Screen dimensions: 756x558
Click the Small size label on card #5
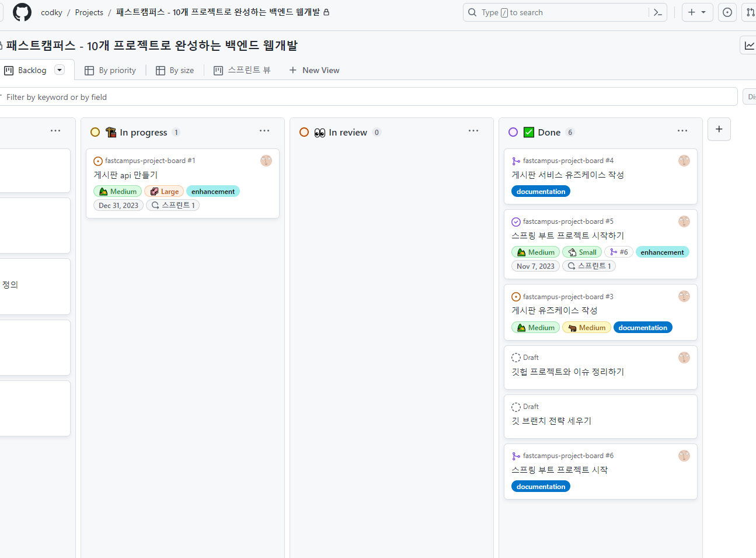point(582,252)
